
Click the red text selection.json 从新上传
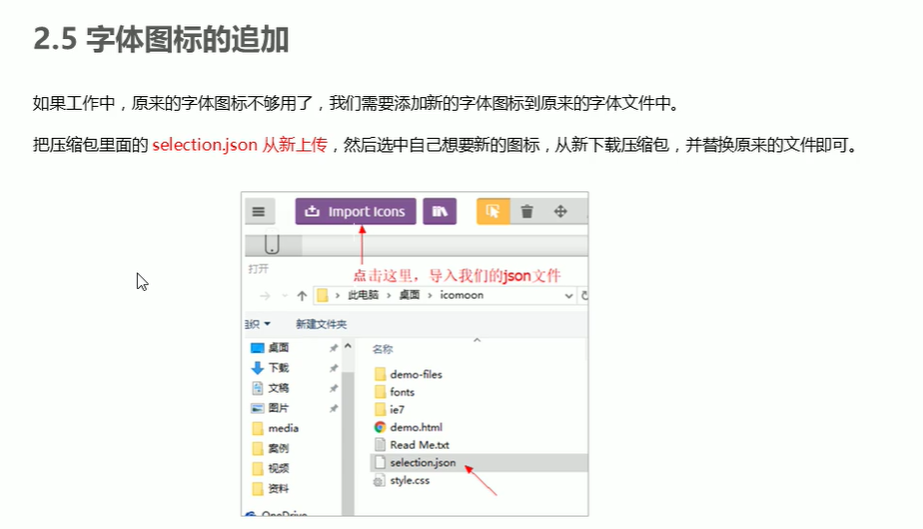pos(240,145)
